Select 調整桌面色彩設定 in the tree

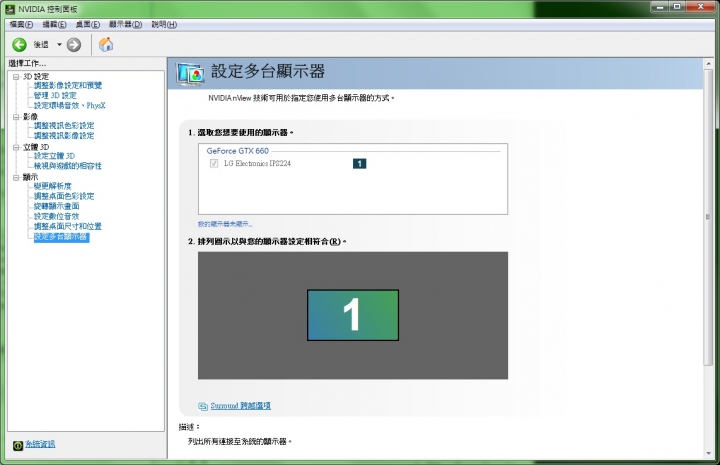(x=64, y=196)
